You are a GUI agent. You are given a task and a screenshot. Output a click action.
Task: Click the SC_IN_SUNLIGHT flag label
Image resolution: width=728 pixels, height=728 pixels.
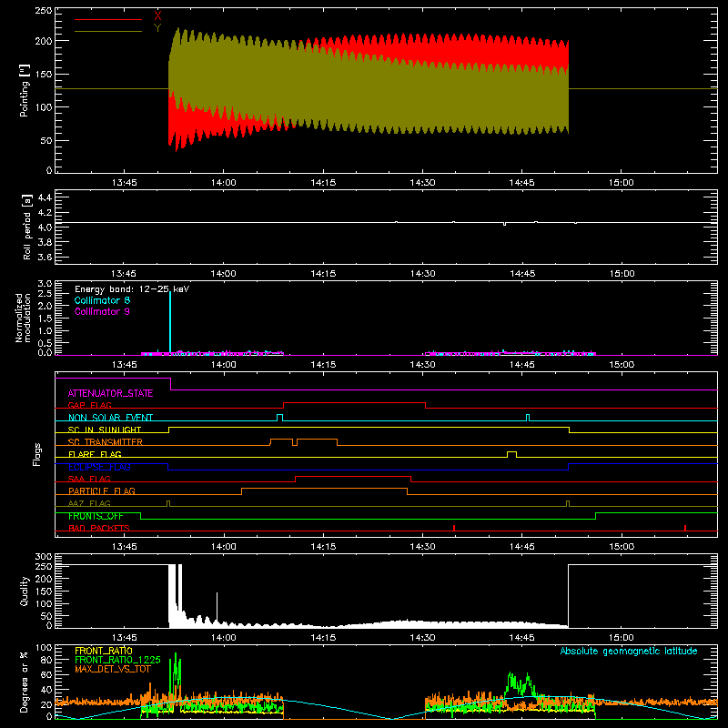pyautogui.click(x=105, y=430)
